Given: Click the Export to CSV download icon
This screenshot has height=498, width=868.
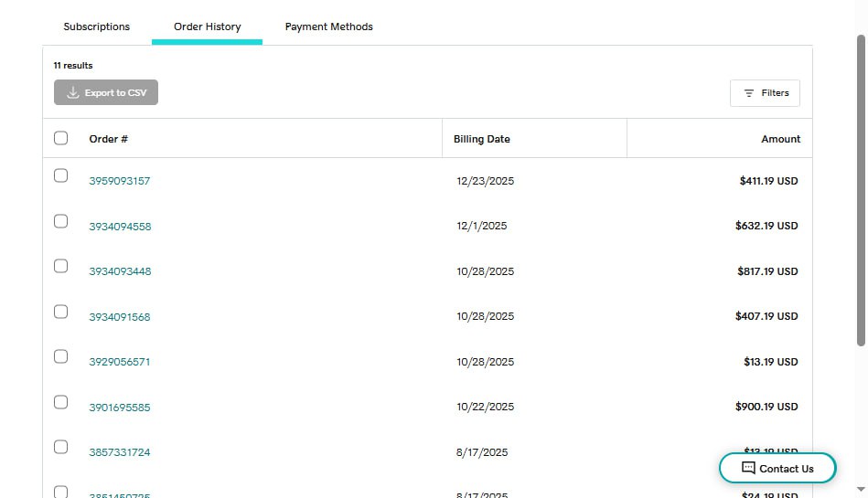Looking at the screenshot, I should tap(73, 93).
